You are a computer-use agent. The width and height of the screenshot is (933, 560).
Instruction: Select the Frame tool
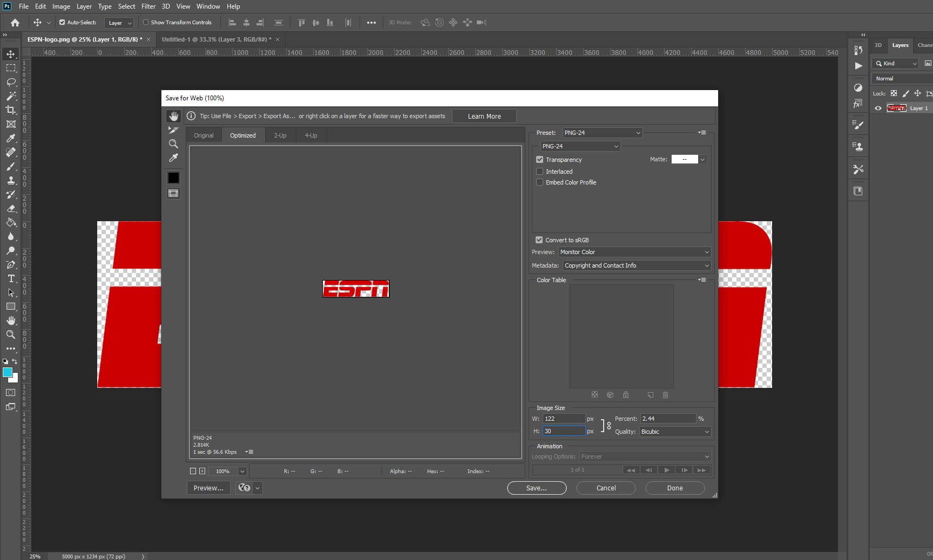[x=11, y=124]
